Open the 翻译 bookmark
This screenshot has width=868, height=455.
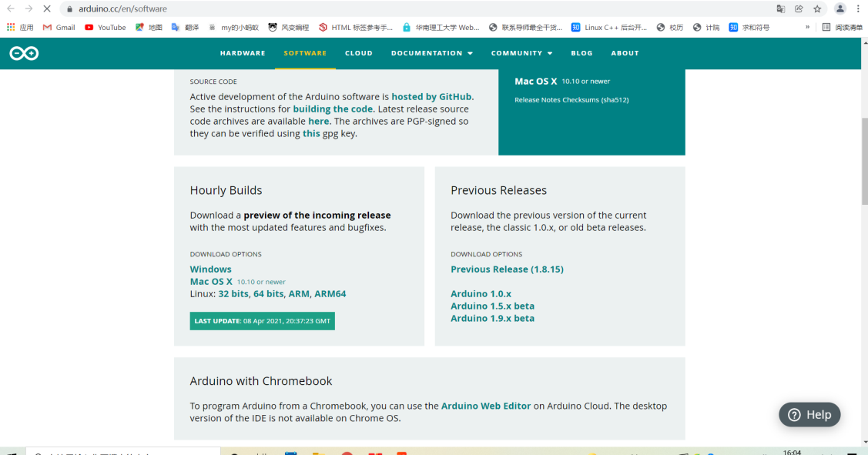pyautogui.click(x=186, y=27)
